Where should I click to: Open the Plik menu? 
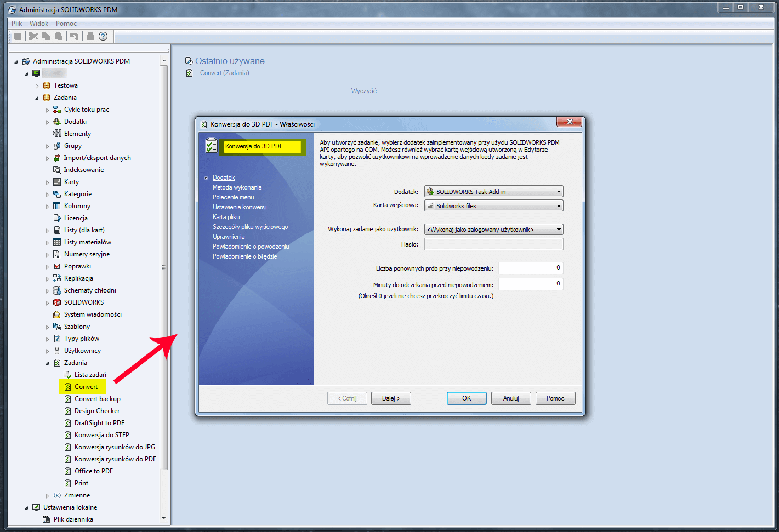[x=16, y=24]
